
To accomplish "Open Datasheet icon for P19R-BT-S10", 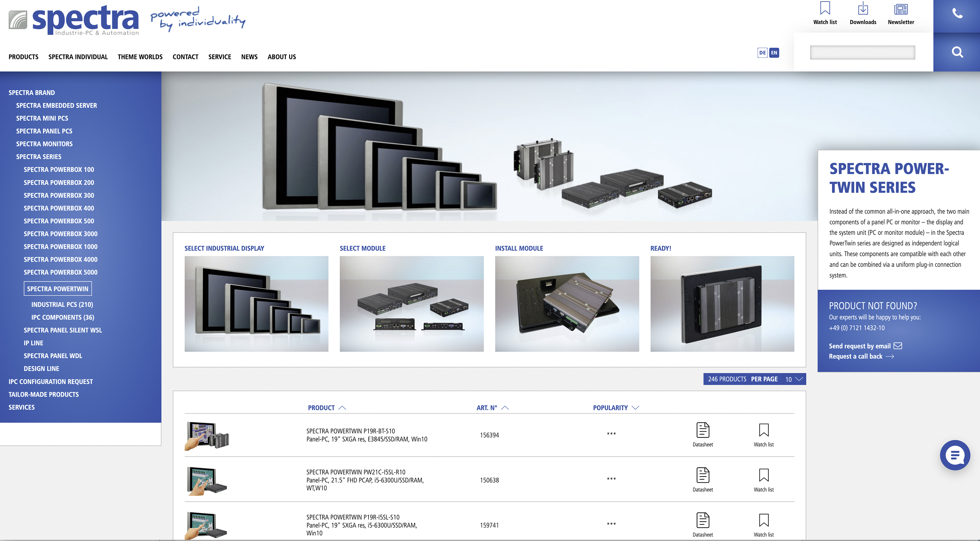I will (703, 430).
